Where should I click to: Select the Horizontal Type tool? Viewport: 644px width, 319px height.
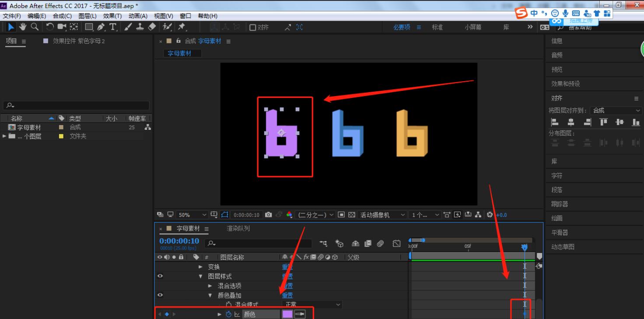pos(113,27)
